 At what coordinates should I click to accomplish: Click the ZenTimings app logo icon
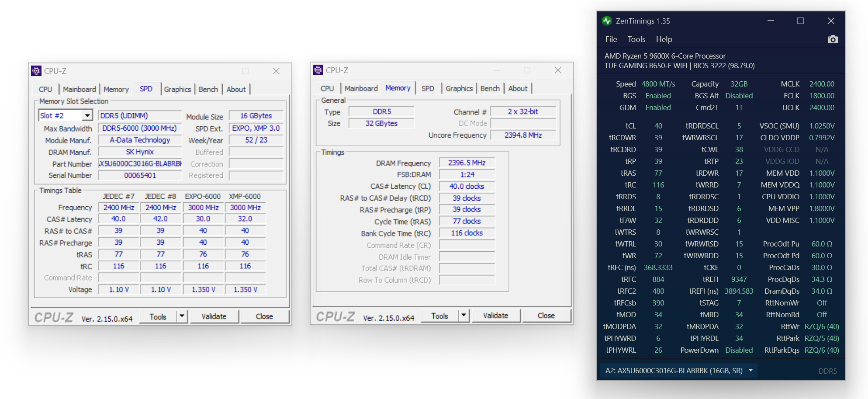point(607,21)
